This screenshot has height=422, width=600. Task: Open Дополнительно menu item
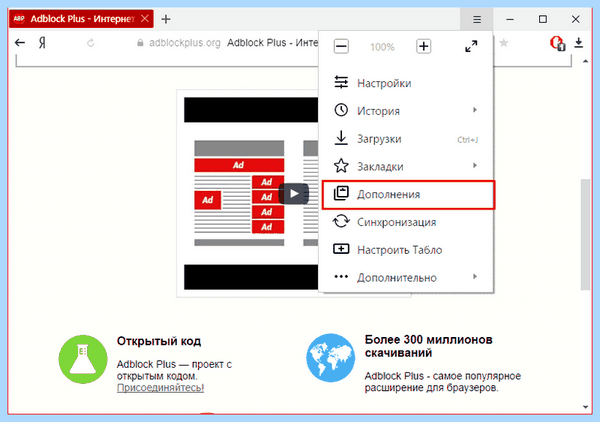point(407,277)
